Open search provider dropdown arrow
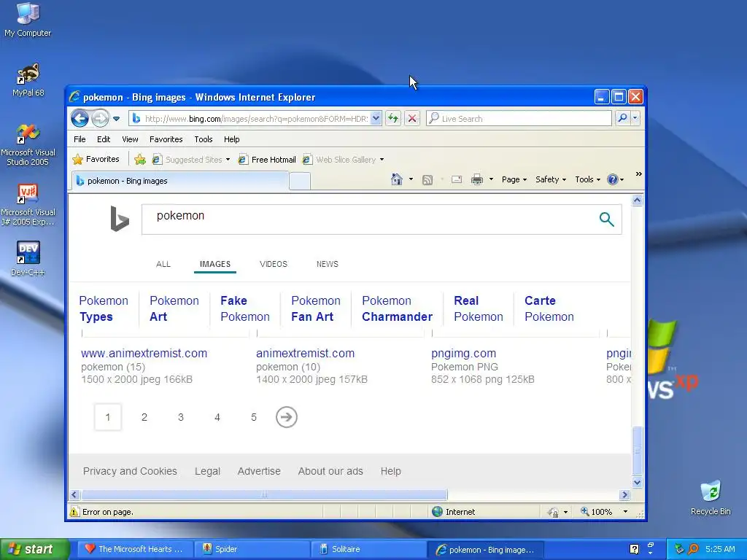The image size is (747, 560). [635, 118]
